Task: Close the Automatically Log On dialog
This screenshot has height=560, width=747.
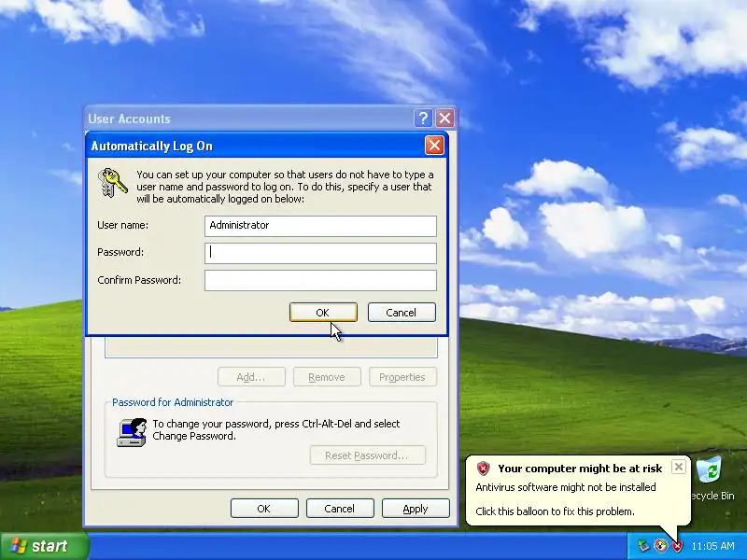Action: click(434, 146)
